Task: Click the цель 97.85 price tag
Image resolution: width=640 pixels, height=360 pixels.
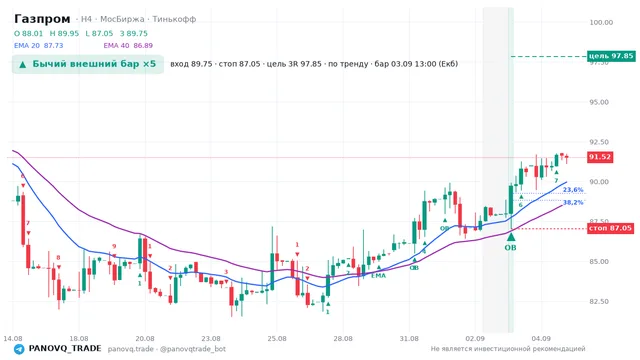Action: click(611, 56)
